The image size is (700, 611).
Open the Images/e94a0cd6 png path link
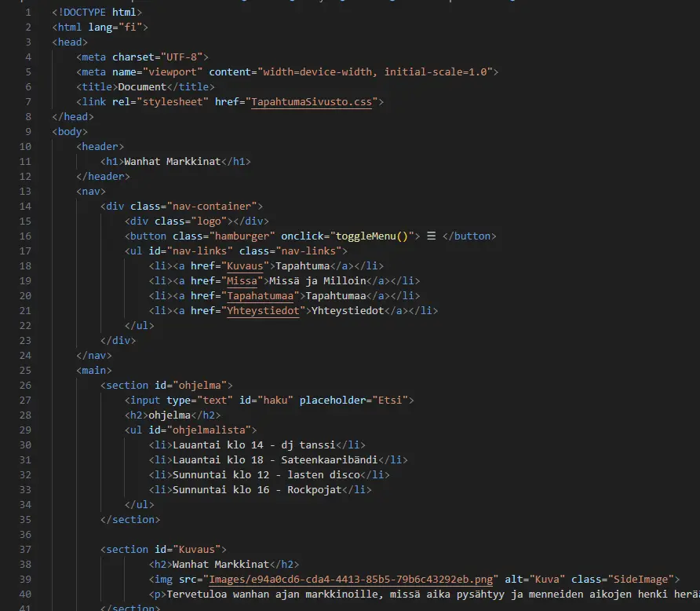point(351,580)
